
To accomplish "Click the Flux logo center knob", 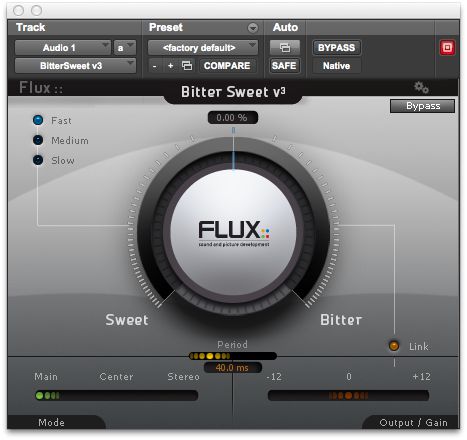I will 233,232.
